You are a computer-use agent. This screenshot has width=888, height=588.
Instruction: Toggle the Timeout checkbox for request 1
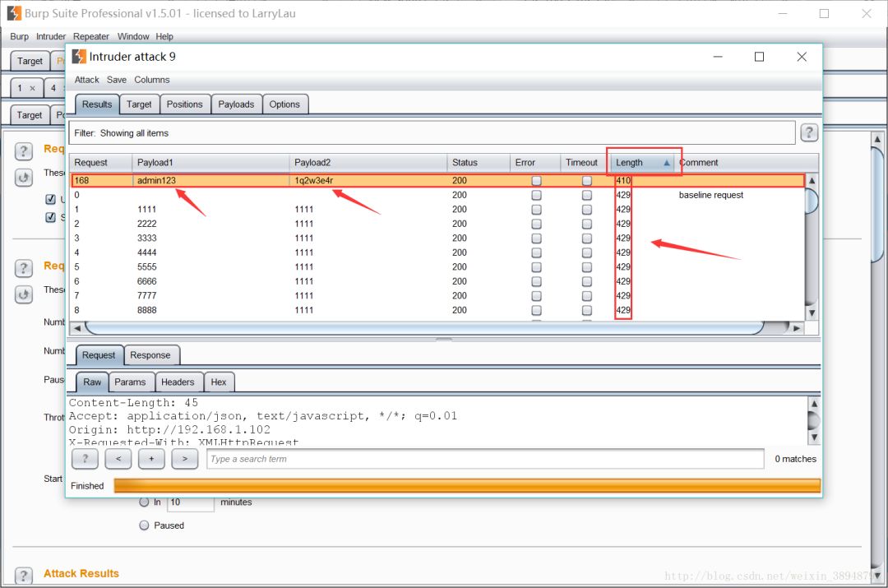(587, 210)
